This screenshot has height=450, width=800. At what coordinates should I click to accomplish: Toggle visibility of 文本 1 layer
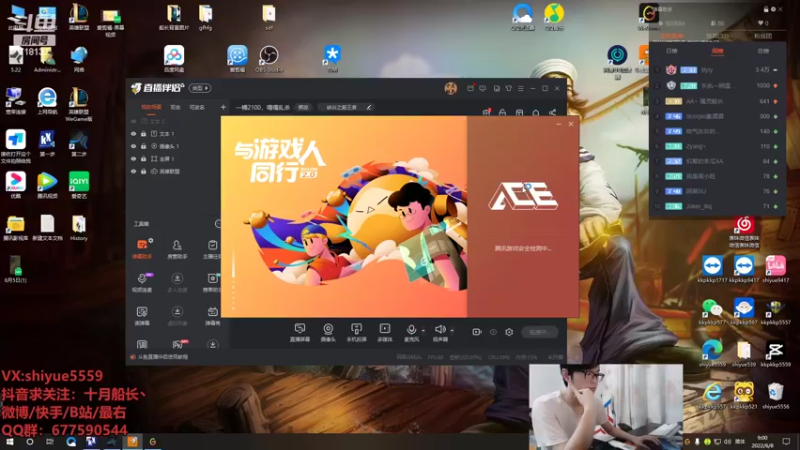click(134, 134)
